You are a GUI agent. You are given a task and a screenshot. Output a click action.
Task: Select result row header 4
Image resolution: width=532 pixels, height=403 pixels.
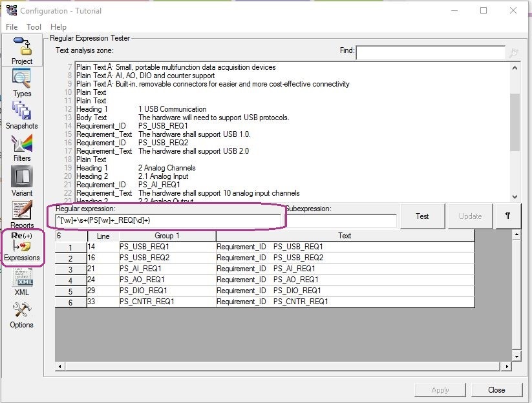pos(70,280)
